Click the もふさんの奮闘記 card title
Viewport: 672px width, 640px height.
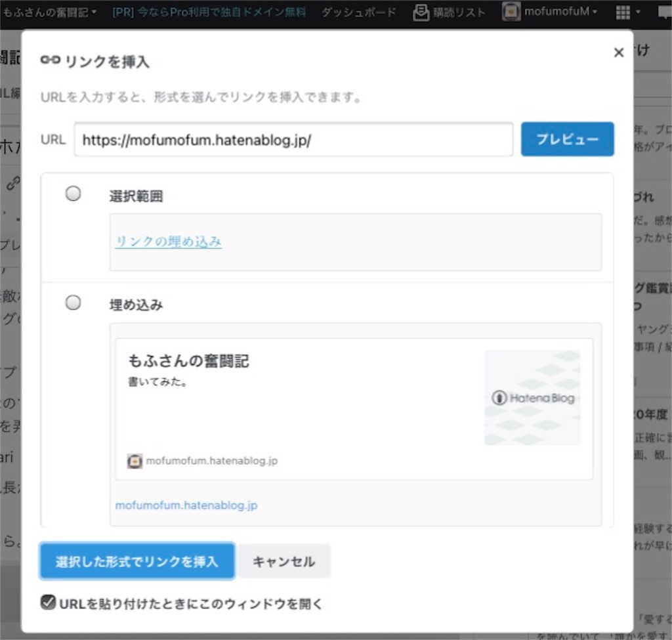188,361
